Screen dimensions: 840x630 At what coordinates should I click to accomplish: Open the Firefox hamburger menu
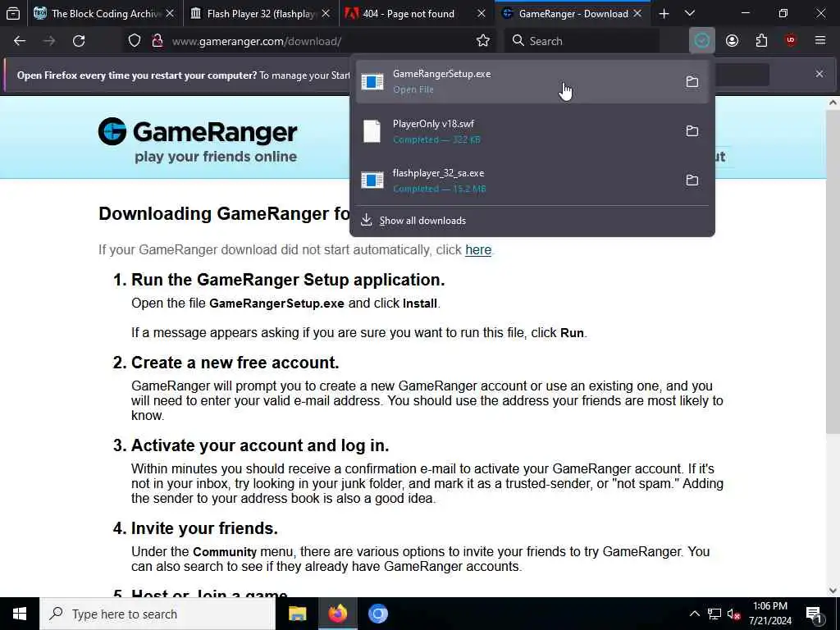[x=820, y=41]
